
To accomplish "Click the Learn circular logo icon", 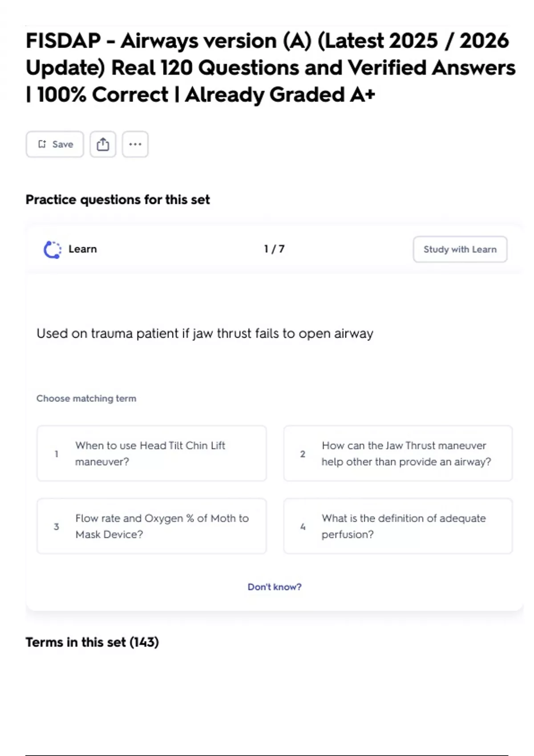I will click(52, 249).
